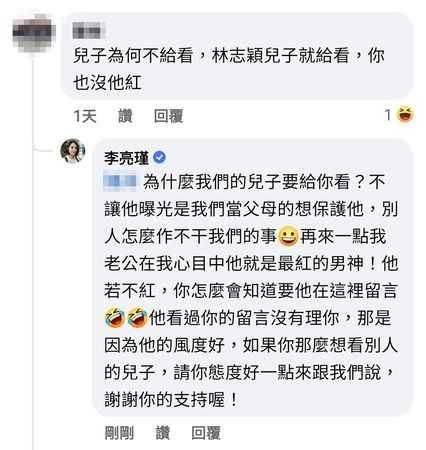Click the blurred mention tag in the reply
Screen dimensions: 426x450
120,182
